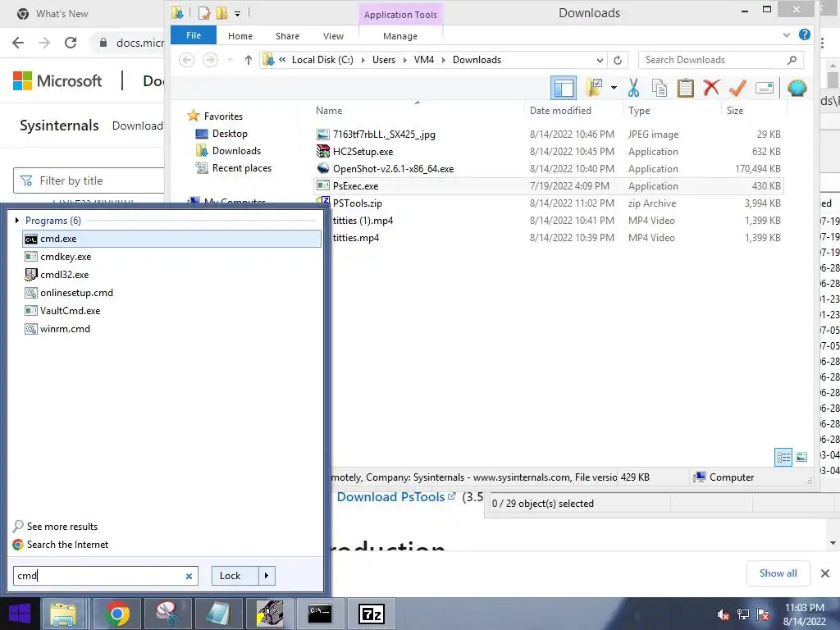Select onlinesetup.cmd in search results
This screenshot has height=630, width=840.
tap(171, 293)
